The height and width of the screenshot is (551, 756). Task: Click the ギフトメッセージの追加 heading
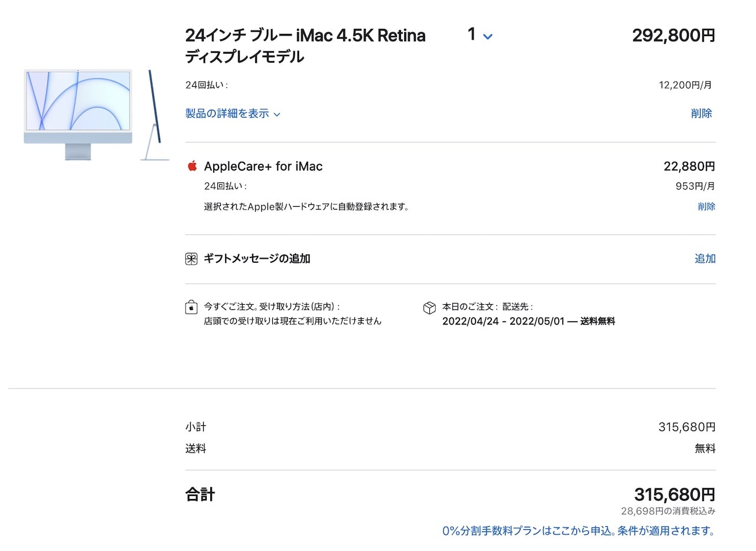[x=257, y=259]
